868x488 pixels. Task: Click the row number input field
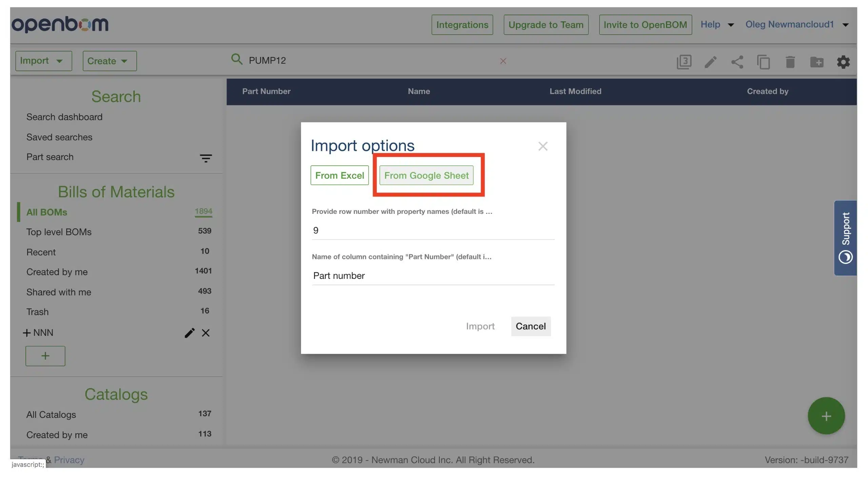pyautogui.click(x=433, y=230)
